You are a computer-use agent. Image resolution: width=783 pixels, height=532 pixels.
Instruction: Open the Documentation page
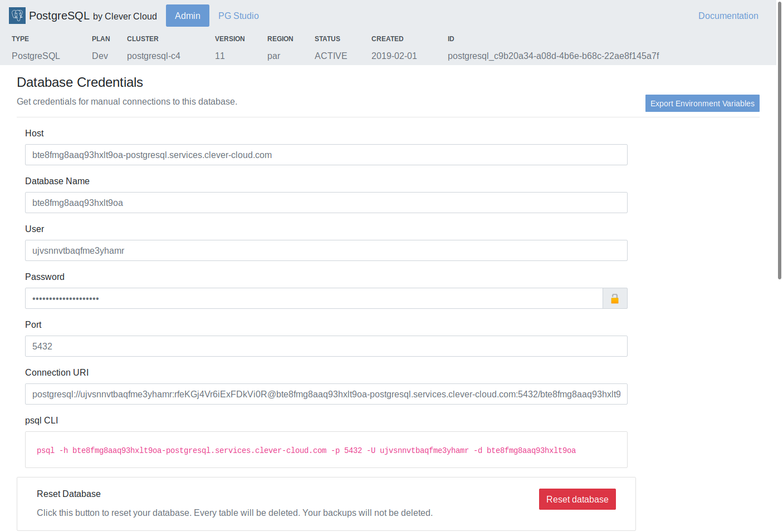pos(728,16)
